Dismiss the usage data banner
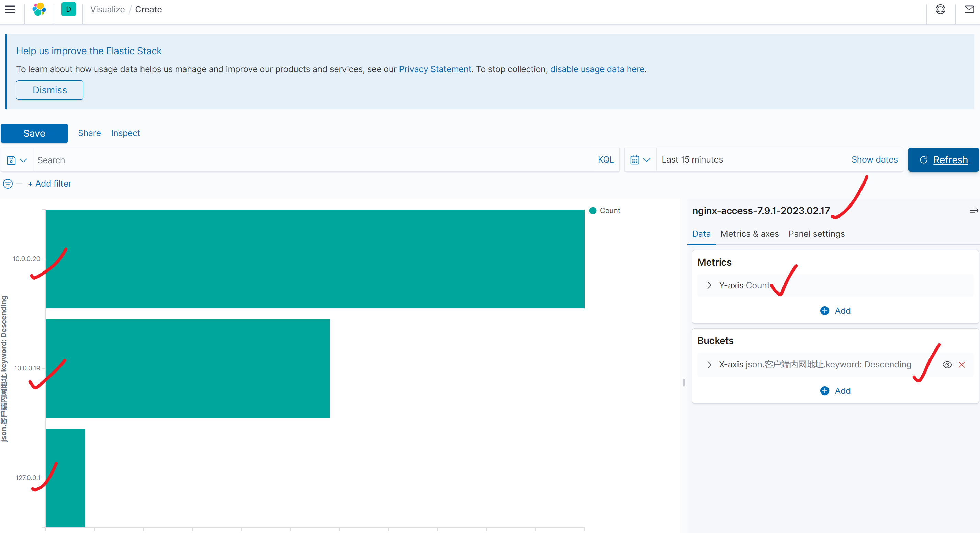The width and height of the screenshot is (980, 533). 49,90
